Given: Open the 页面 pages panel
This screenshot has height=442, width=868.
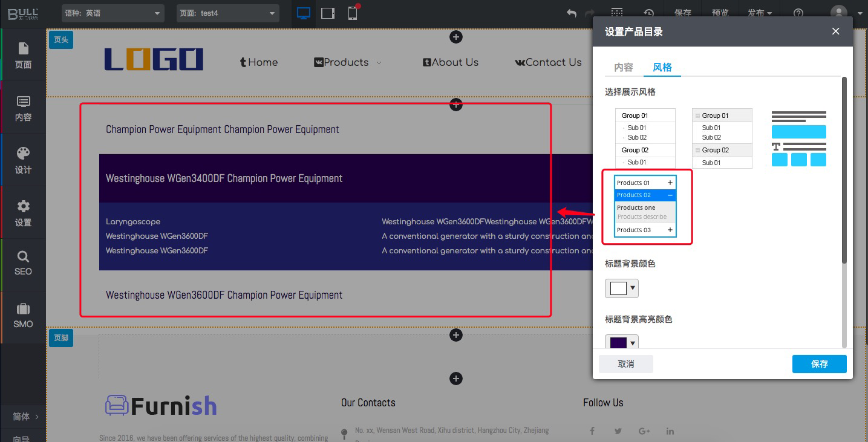Looking at the screenshot, I should [23, 55].
